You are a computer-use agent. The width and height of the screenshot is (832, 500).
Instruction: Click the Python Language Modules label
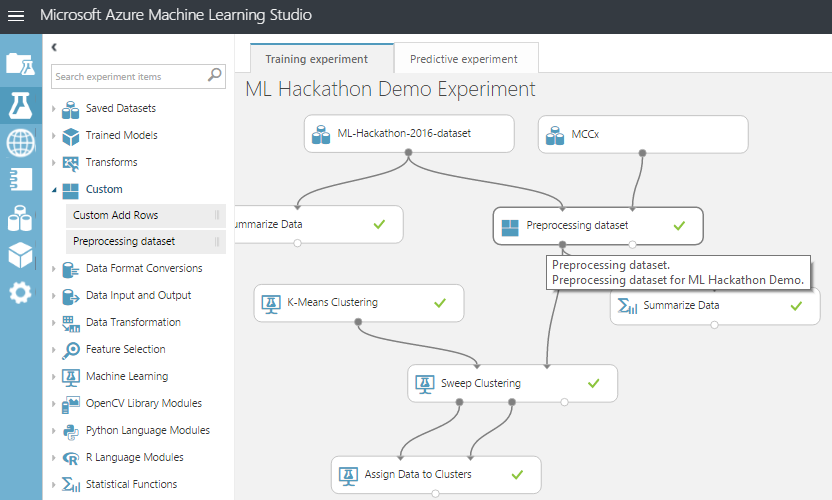tap(148, 430)
